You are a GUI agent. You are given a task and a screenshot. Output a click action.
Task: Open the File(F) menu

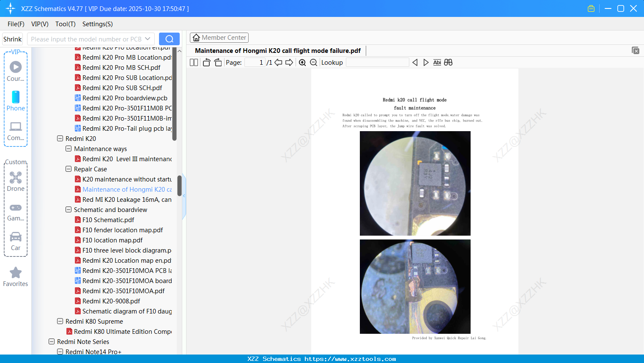16,24
